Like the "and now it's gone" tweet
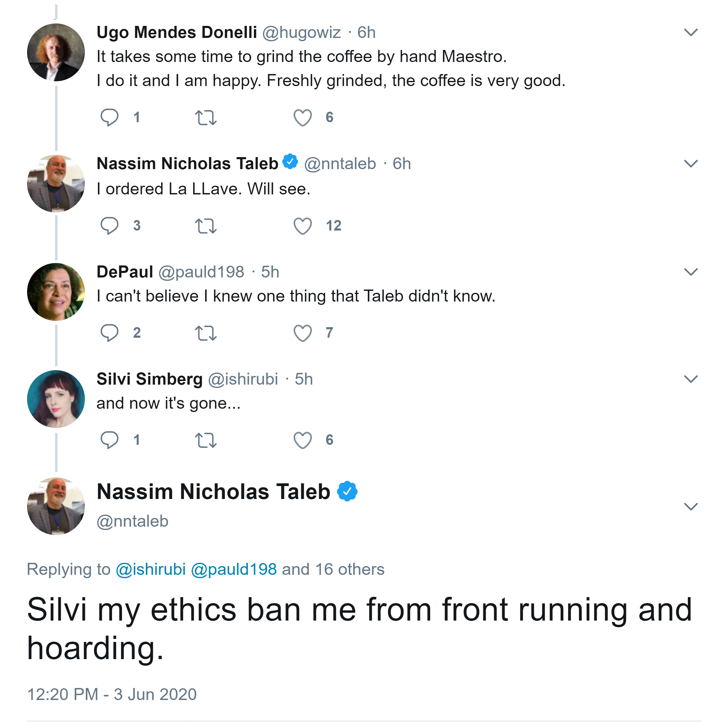This screenshot has height=722, width=728. pyautogui.click(x=302, y=440)
